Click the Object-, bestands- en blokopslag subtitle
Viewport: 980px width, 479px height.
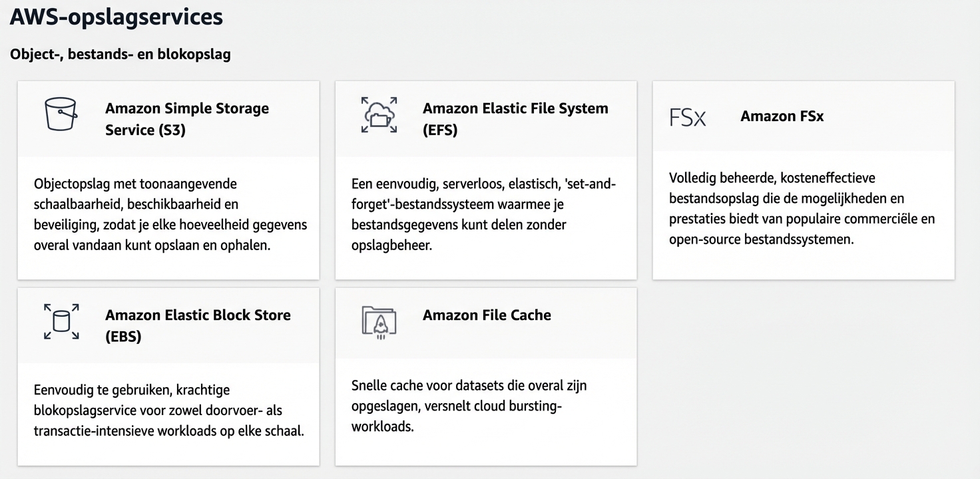(120, 54)
